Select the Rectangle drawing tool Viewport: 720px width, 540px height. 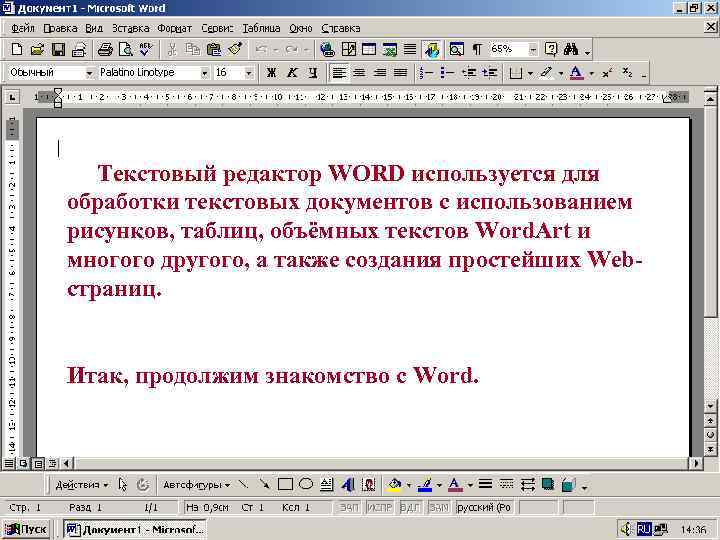(285, 484)
